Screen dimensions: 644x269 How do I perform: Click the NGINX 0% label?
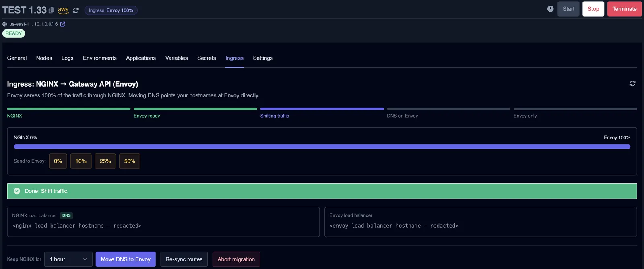tap(25, 137)
